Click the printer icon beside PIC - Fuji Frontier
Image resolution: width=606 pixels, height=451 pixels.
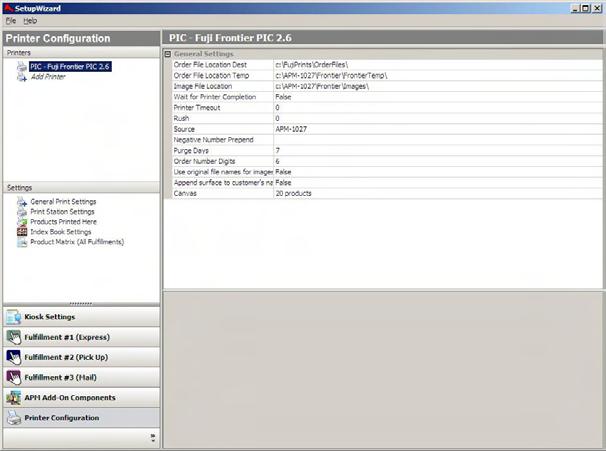pyautogui.click(x=22, y=66)
